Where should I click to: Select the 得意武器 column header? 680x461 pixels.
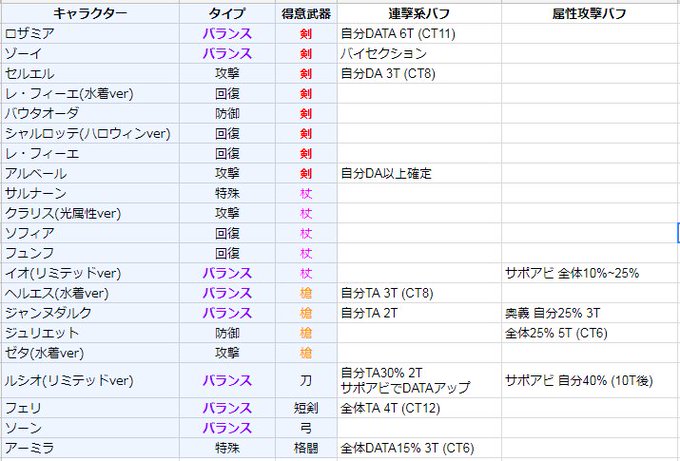coord(306,13)
